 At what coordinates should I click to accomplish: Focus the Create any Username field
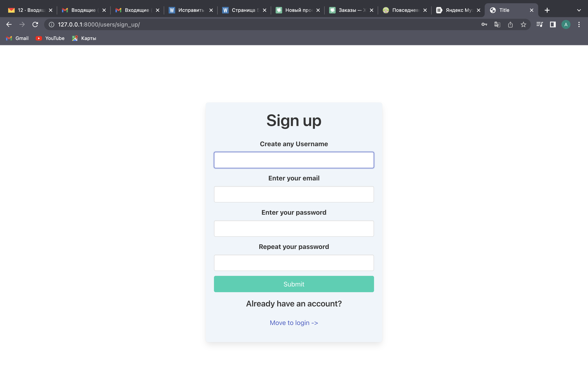294,160
